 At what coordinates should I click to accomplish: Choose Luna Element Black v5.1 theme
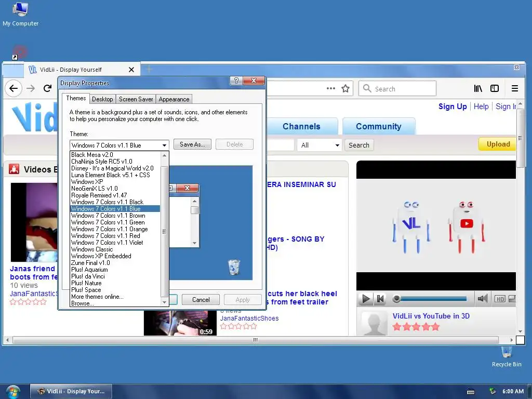click(115, 175)
